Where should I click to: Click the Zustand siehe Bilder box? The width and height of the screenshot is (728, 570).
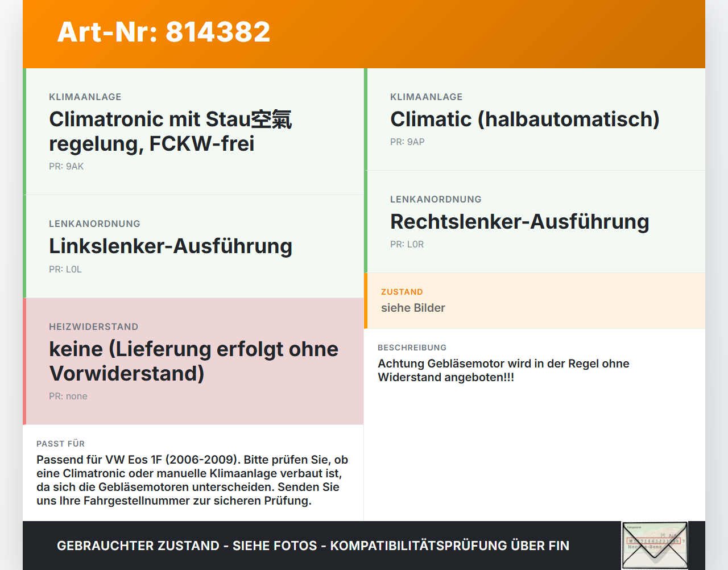point(535,300)
